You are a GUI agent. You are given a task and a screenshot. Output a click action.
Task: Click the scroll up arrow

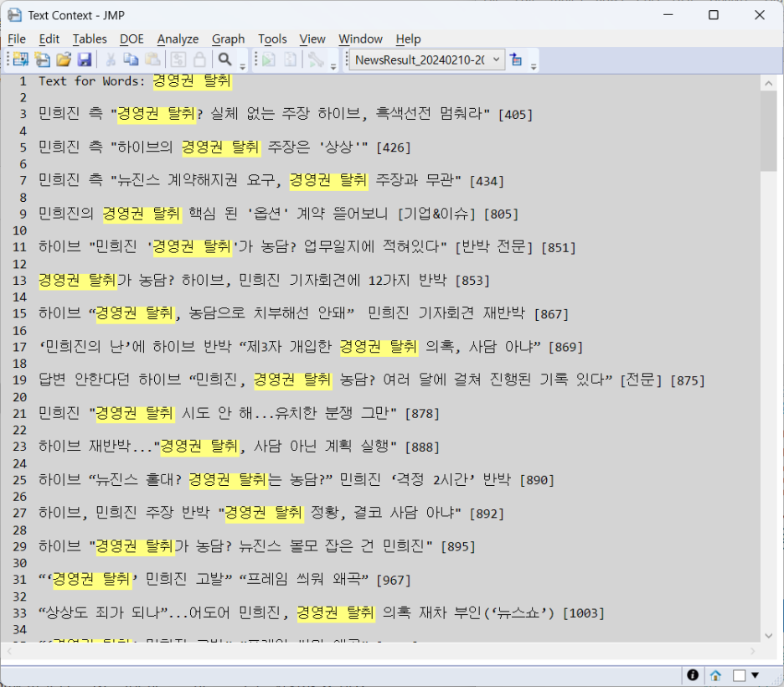click(x=768, y=84)
